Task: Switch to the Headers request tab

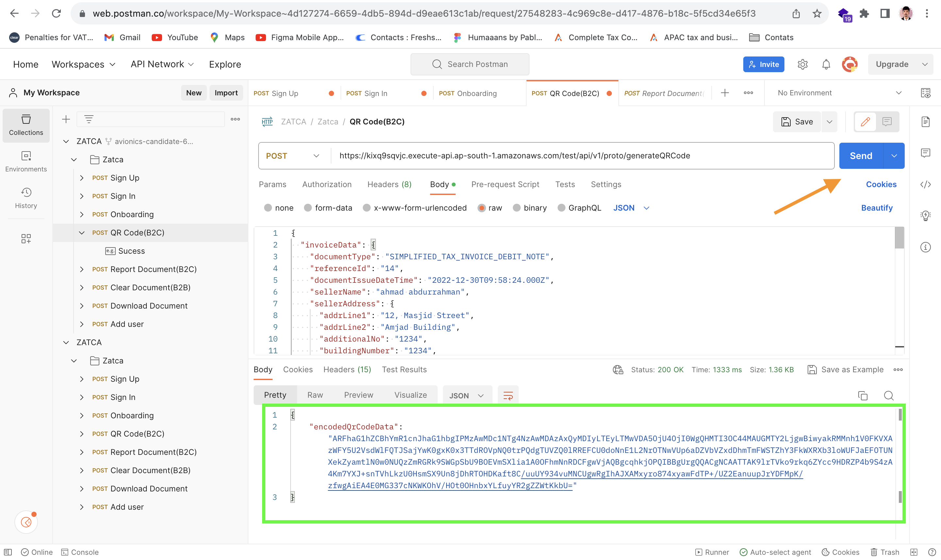Action: pyautogui.click(x=389, y=184)
